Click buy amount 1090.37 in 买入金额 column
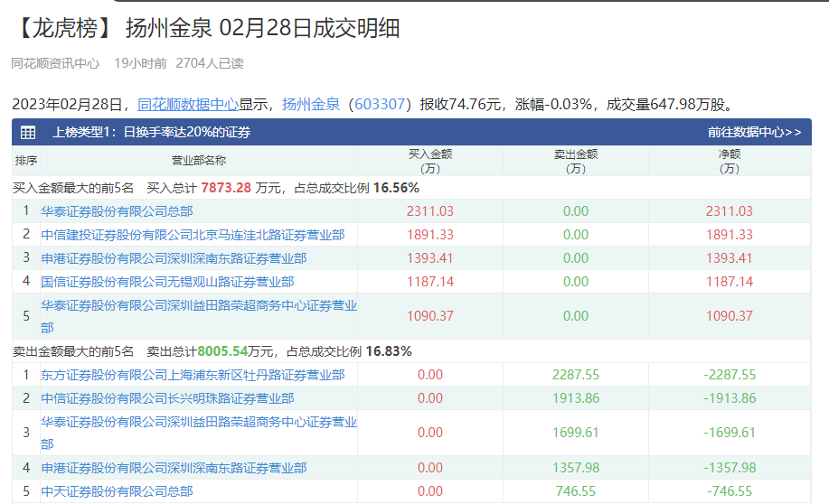The image size is (829, 504). click(x=430, y=316)
